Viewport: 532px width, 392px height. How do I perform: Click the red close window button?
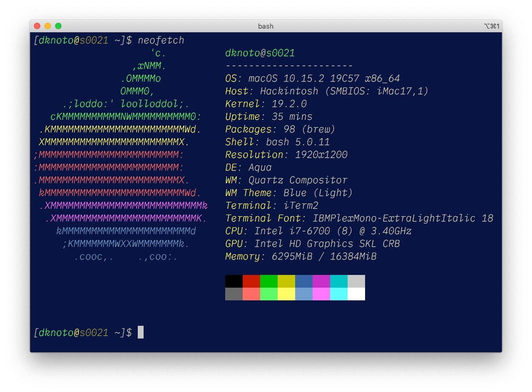pyautogui.click(x=37, y=26)
